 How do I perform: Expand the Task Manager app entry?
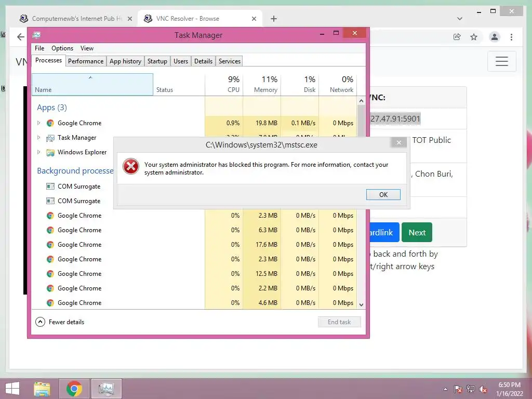(x=38, y=137)
